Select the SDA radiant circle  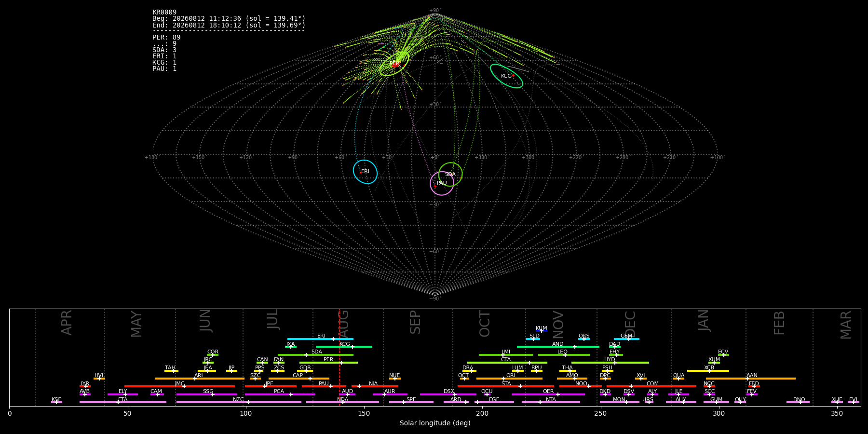tap(450, 174)
